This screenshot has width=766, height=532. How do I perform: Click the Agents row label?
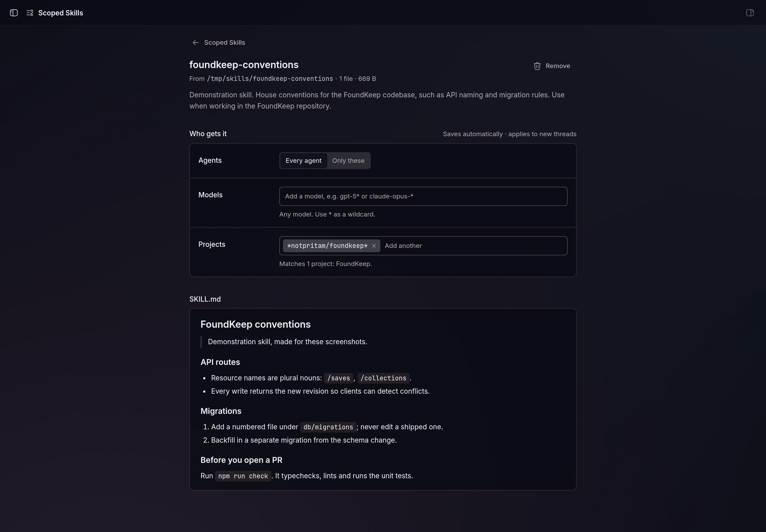click(210, 160)
